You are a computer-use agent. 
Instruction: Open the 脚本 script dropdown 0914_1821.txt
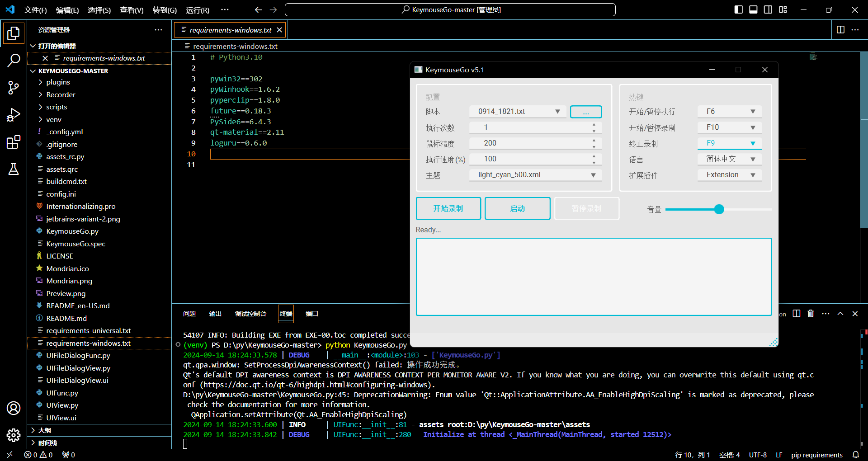pos(518,112)
